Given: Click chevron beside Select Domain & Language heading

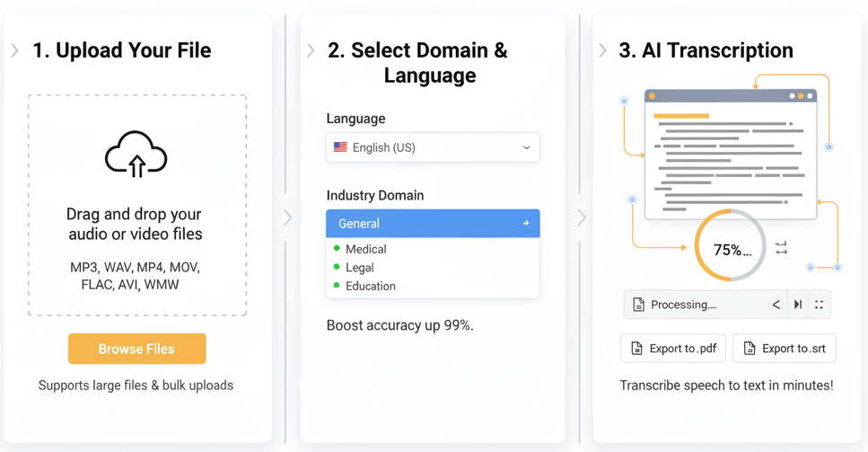Looking at the screenshot, I should coord(311,50).
